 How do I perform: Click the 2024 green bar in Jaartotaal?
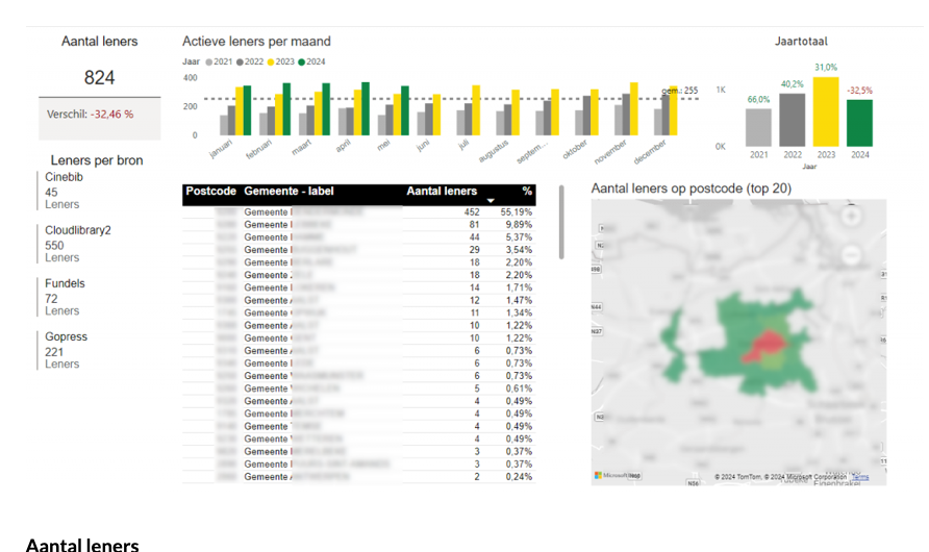pos(860,123)
